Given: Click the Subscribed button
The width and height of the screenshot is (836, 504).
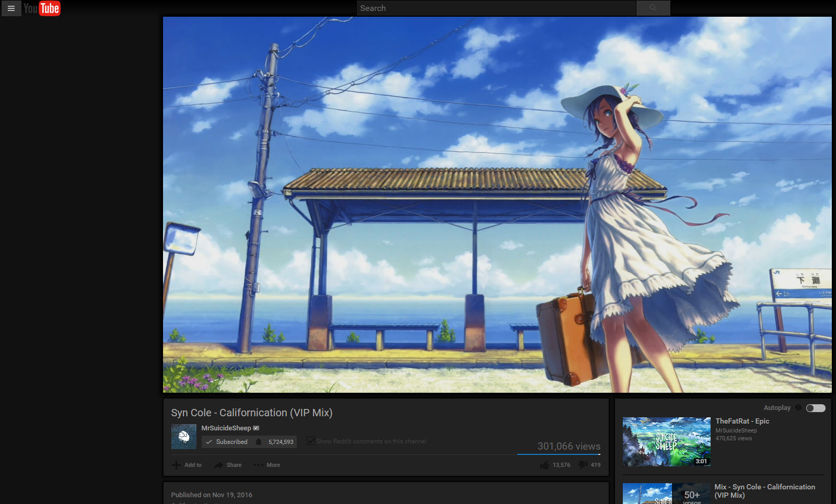Looking at the screenshot, I should pos(227,442).
